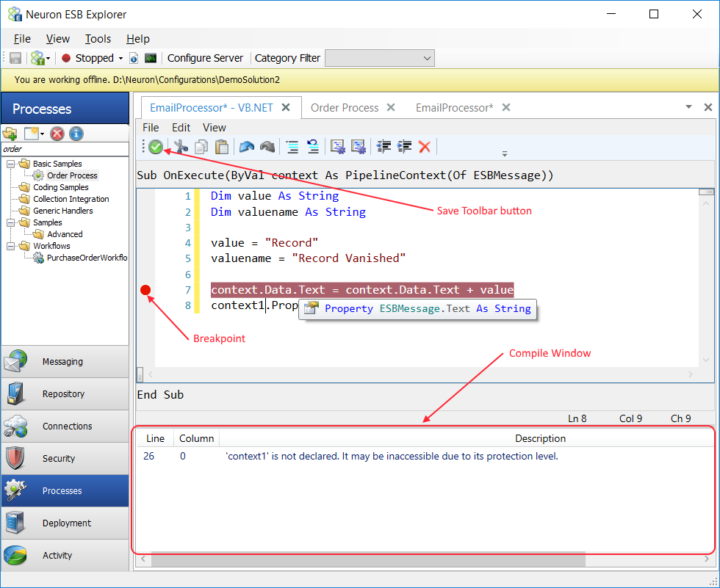Image resolution: width=720 pixels, height=588 pixels.
Task: Click the process search field containing 'order'
Action: coord(65,149)
